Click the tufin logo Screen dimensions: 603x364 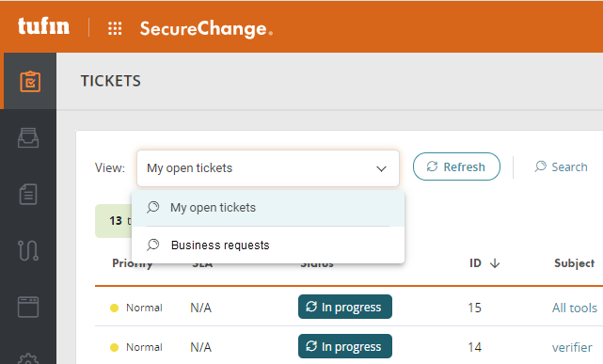[43, 26]
